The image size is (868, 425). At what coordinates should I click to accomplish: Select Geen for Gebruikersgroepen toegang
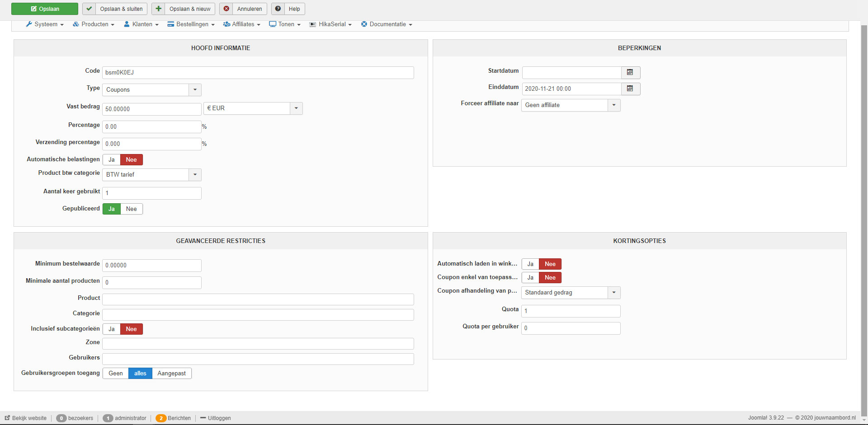click(x=116, y=373)
